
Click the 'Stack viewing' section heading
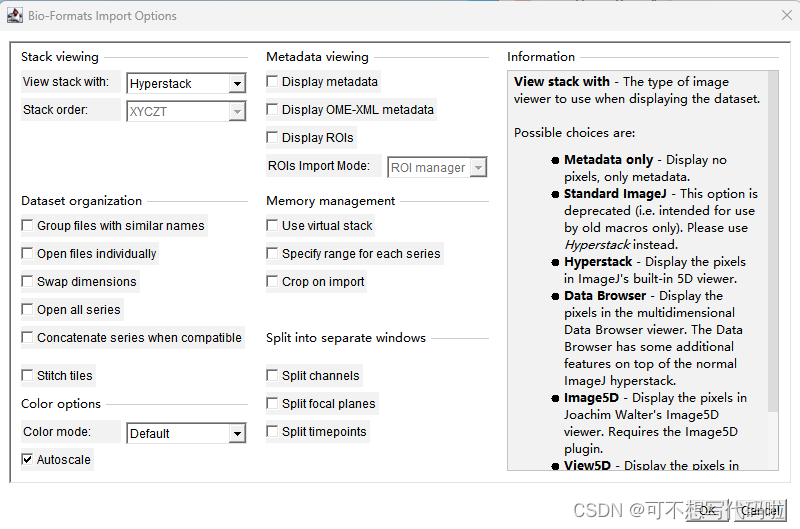tap(60, 57)
